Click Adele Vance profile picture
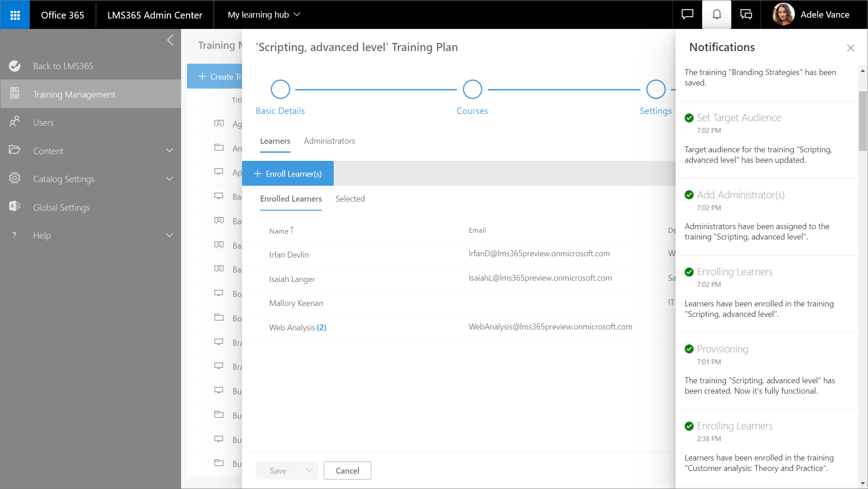This screenshot has width=868, height=489. [783, 15]
